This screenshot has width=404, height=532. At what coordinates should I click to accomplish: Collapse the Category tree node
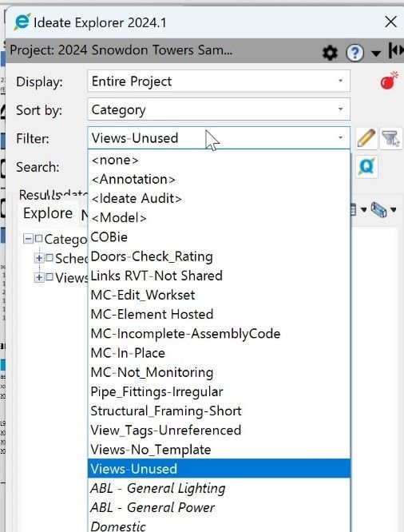(x=28, y=239)
